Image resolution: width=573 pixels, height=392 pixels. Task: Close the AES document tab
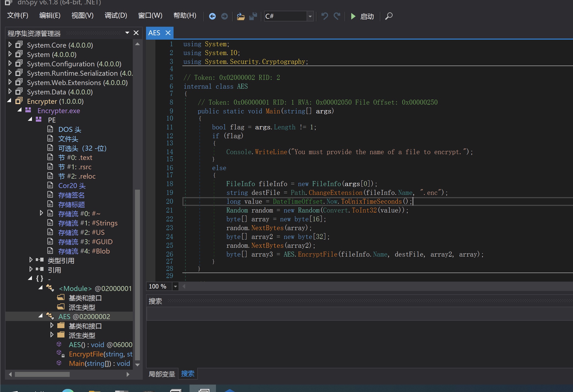click(168, 33)
